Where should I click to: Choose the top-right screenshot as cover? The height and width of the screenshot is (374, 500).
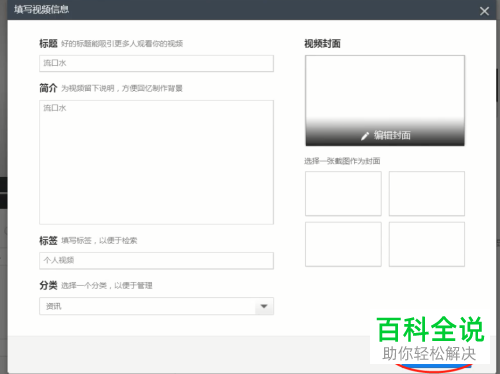click(427, 194)
